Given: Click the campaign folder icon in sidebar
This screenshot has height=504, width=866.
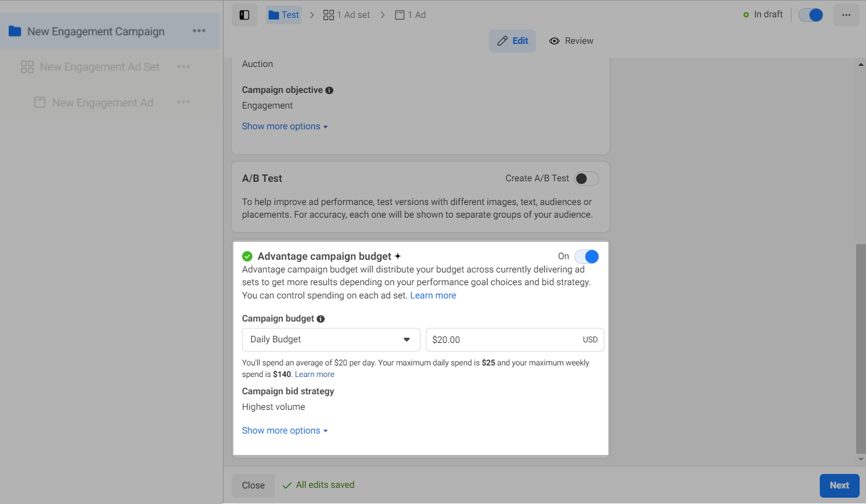Looking at the screenshot, I should 15,31.
